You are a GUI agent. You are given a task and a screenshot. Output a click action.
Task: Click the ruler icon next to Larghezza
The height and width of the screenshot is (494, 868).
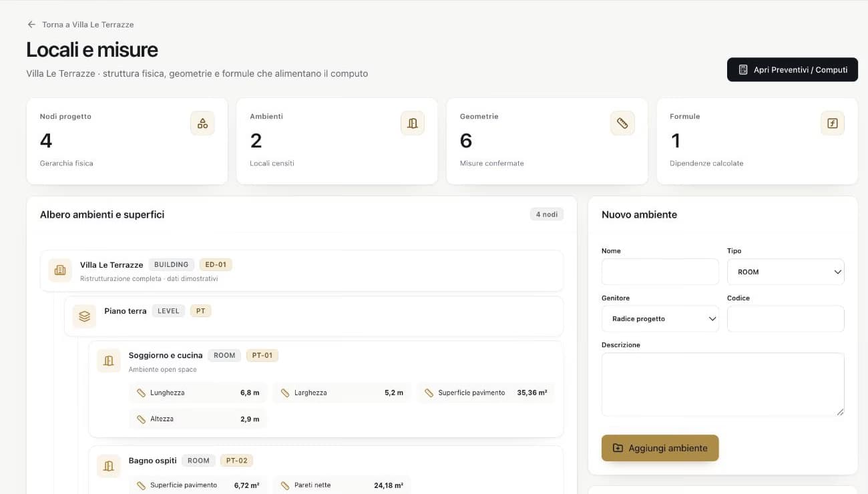pos(285,393)
